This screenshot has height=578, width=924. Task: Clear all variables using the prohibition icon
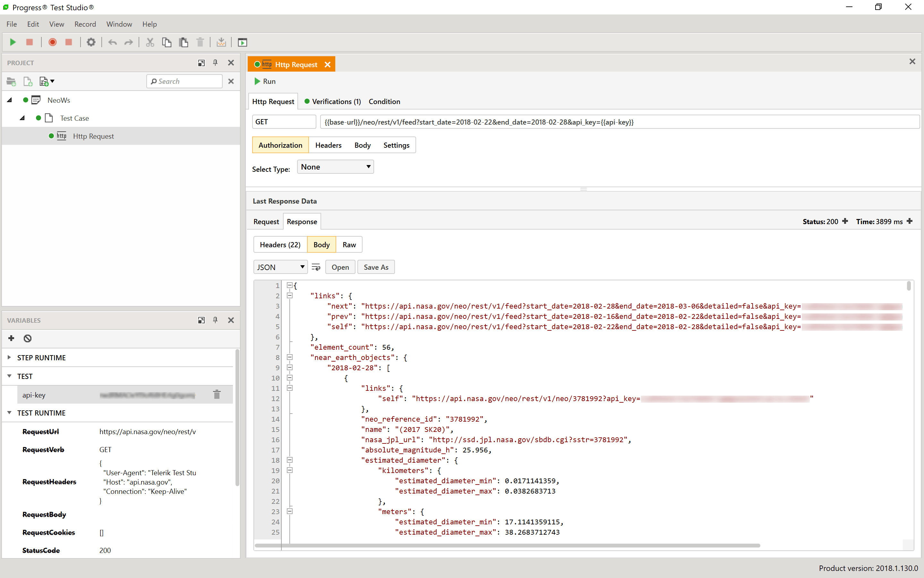pyautogui.click(x=28, y=338)
